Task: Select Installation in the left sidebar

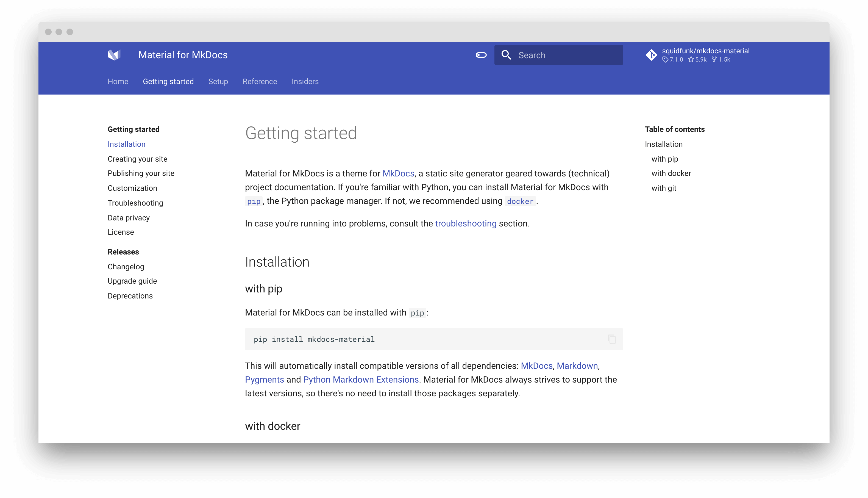Action: 126,144
